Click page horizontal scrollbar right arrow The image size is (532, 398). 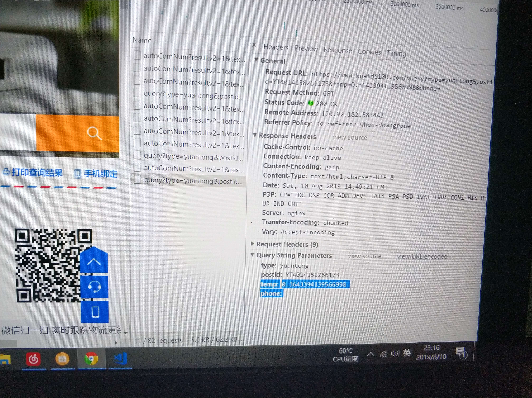coord(116,343)
